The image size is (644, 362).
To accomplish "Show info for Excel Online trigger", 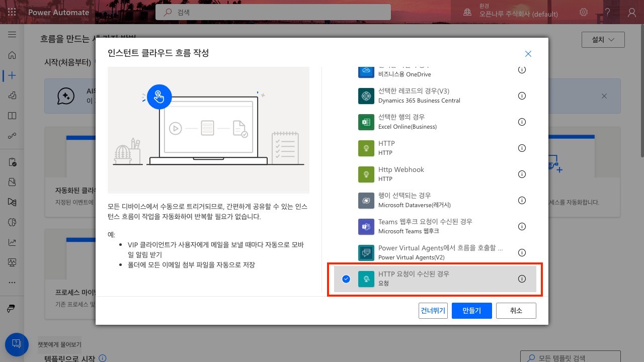I will [x=522, y=122].
